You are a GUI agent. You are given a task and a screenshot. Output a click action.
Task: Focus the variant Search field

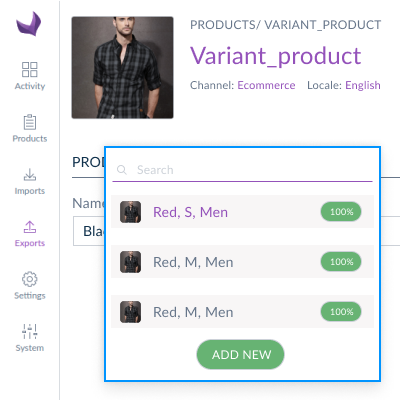(x=242, y=170)
